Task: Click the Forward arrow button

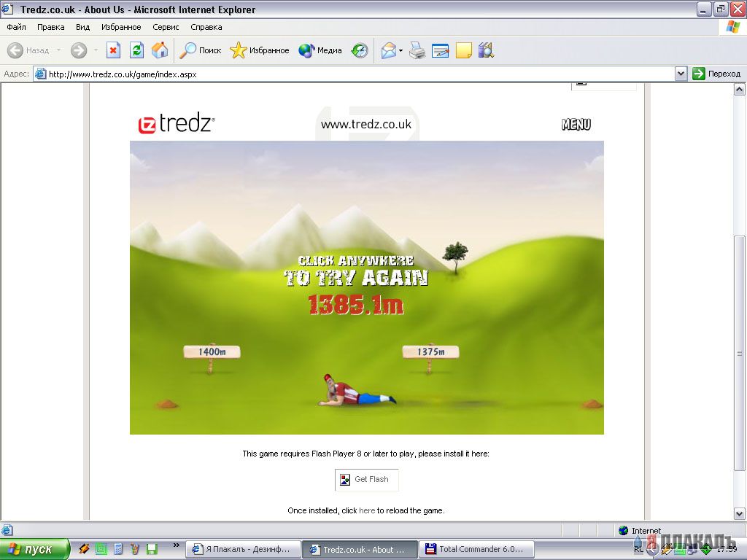Action: [79, 50]
